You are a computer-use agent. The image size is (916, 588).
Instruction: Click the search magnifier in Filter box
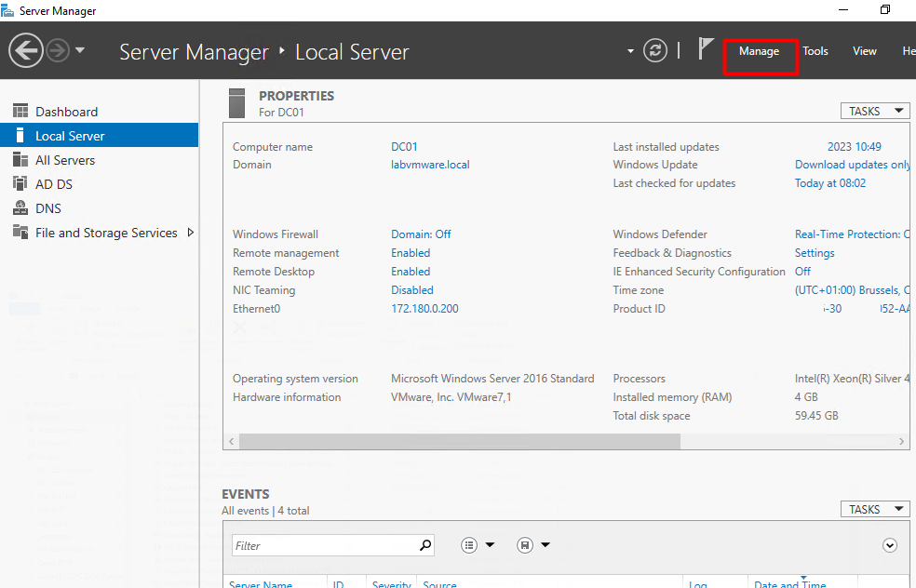click(x=425, y=545)
